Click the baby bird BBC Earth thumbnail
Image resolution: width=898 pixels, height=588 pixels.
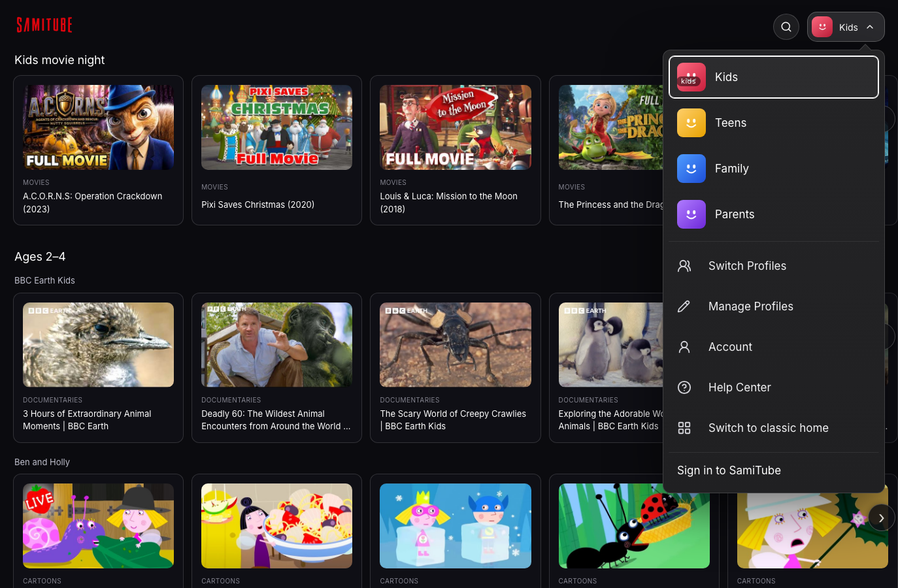pos(99,345)
